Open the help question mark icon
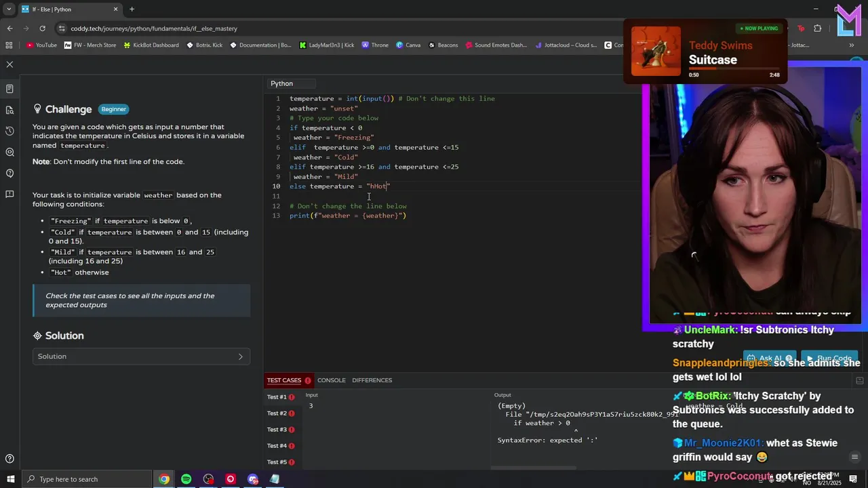This screenshot has height=488, width=868. (9, 460)
